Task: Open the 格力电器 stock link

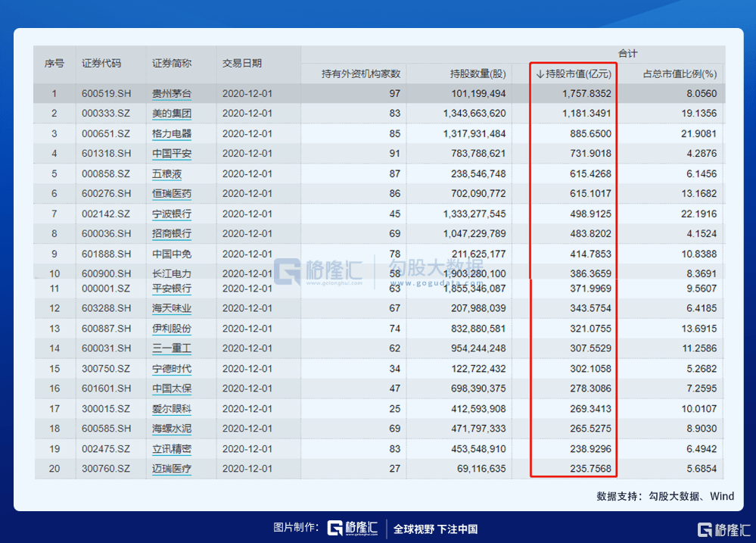Action: [x=172, y=134]
